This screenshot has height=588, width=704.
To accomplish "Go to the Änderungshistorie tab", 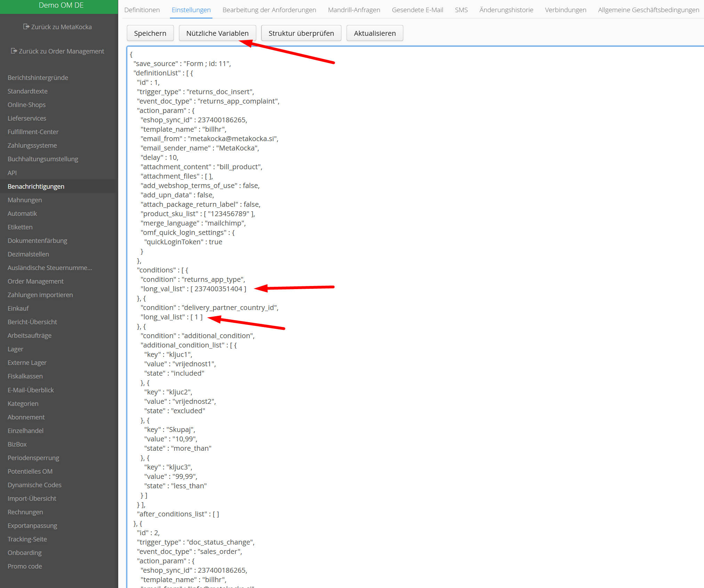I will [x=506, y=10].
